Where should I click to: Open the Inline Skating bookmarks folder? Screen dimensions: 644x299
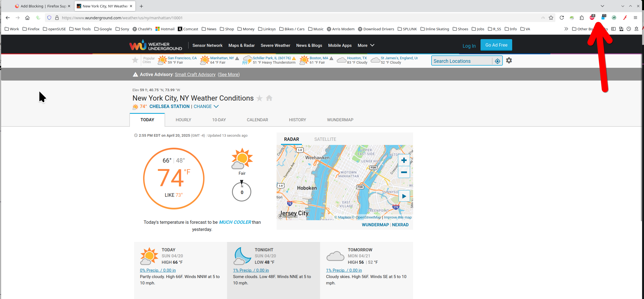pos(435,29)
